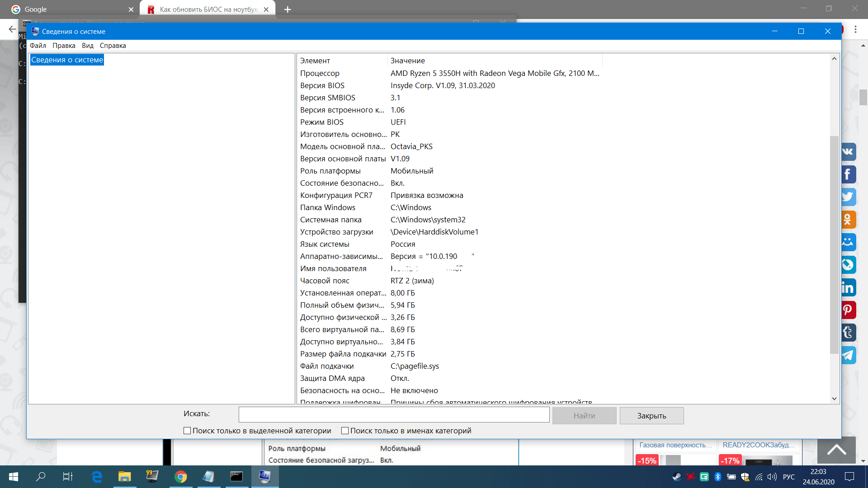Click the scroll down arrow in details pane

834,399
